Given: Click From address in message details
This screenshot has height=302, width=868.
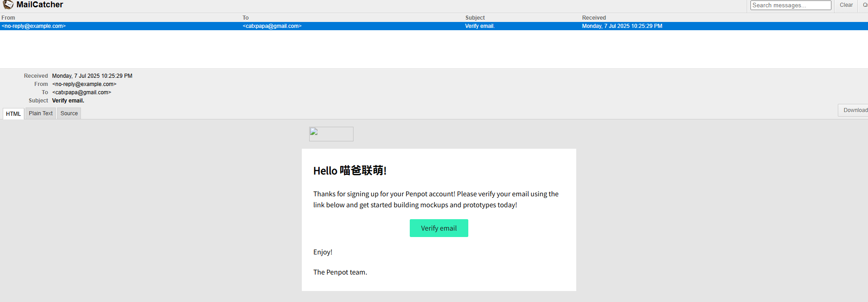Looking at the screenshot, I should pos(84,84).
